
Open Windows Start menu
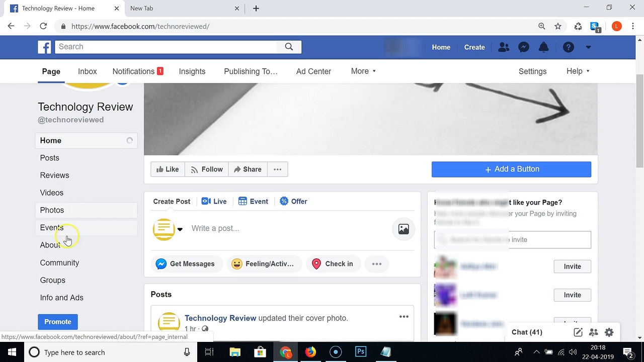(x=12, y=352)
